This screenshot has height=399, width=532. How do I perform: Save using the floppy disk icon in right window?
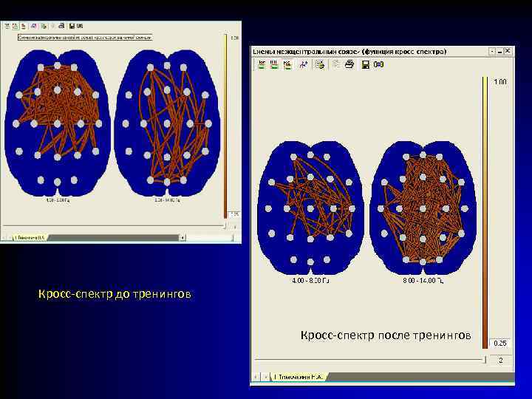(x=366, y=64)
